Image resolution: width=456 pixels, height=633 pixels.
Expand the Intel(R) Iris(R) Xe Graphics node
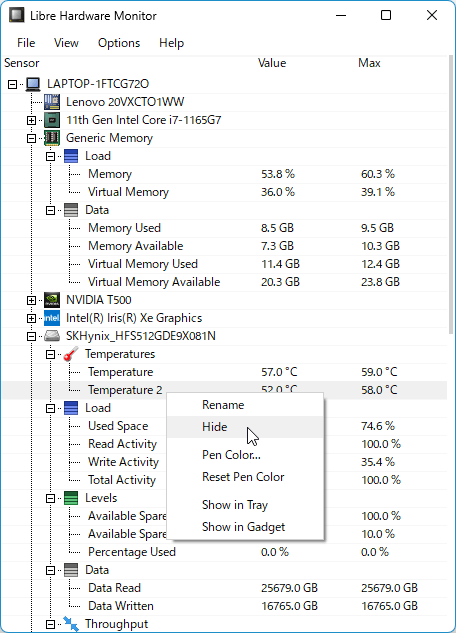coord(31,319)
